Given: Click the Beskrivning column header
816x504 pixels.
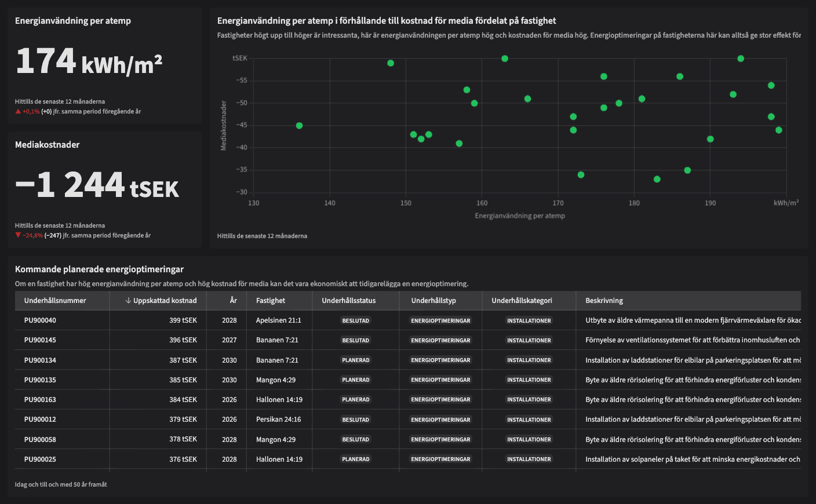Looking at the screenshot, I should [604, 301].
